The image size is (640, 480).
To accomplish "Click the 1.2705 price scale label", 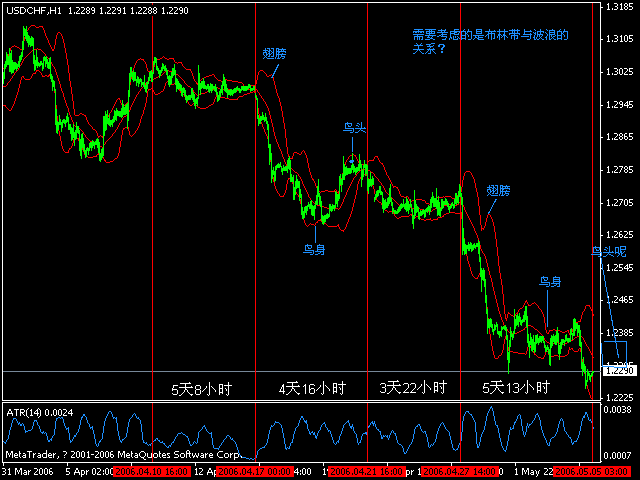I will point(620,202).
